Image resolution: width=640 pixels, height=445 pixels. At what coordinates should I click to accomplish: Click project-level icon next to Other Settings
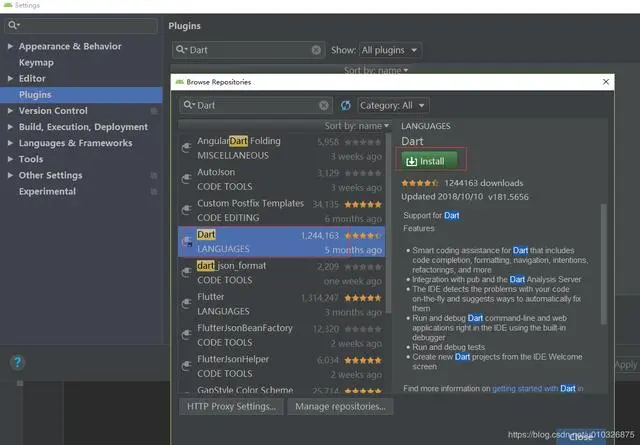154,176
